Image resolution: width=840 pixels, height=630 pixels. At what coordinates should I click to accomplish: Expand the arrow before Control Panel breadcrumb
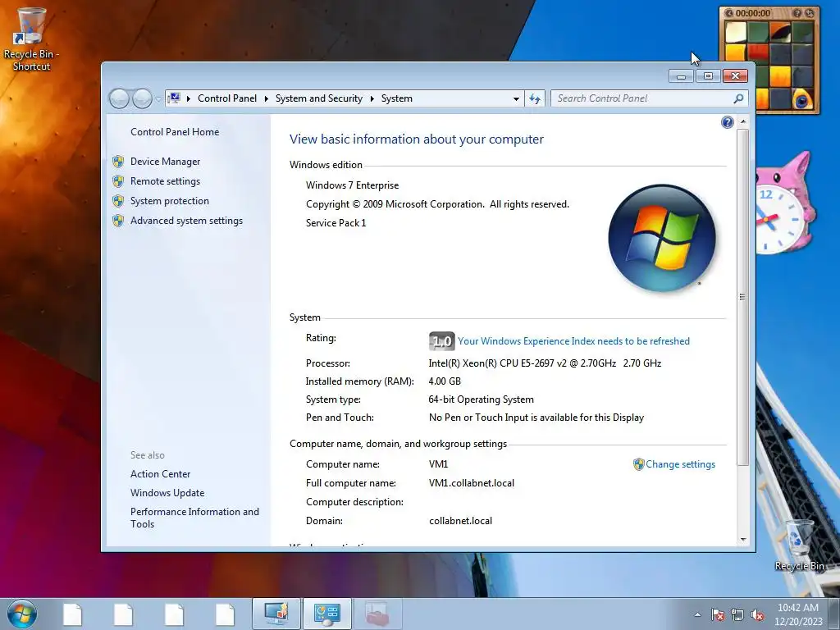[x=189, y=98]
